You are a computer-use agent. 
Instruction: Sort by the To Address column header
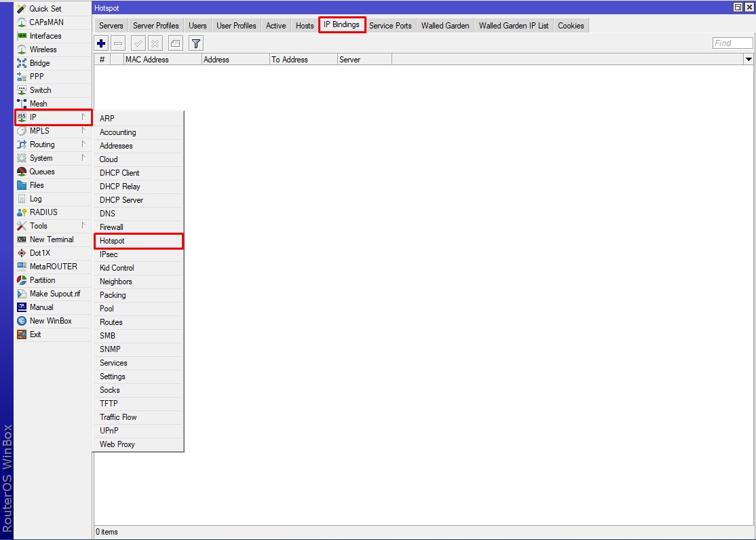[x=303, y=59]
